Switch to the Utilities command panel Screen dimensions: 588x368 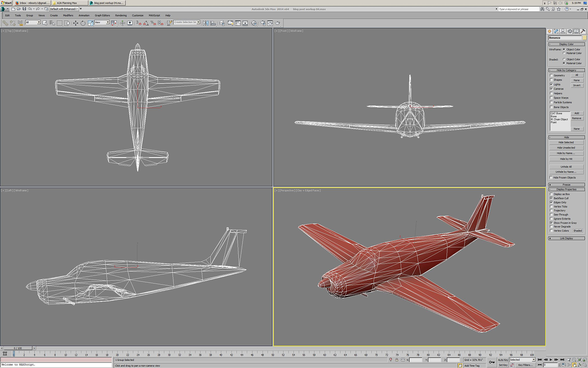(583, 31)
